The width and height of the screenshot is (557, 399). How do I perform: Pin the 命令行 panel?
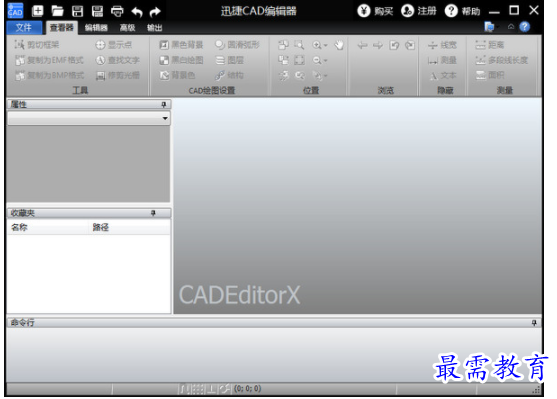point(534,323)
